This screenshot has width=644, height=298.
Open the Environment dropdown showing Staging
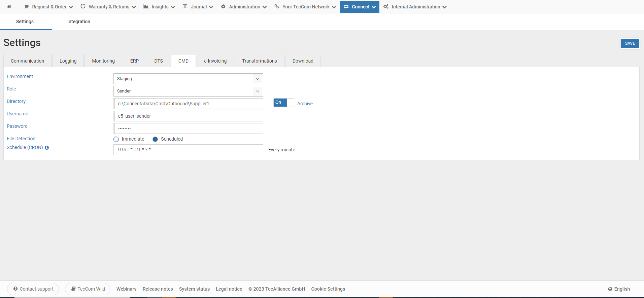point(188,79)
